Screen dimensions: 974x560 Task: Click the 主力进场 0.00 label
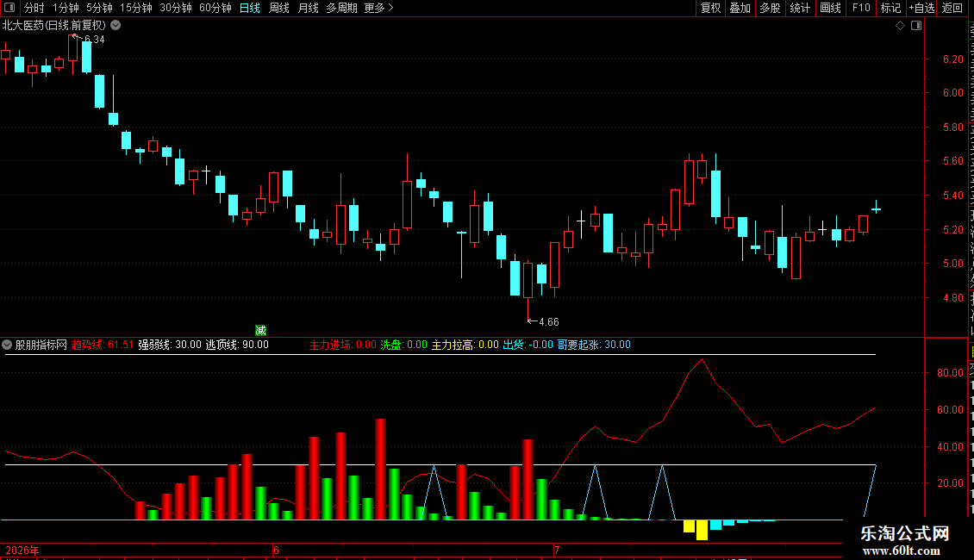click(343, 345)
